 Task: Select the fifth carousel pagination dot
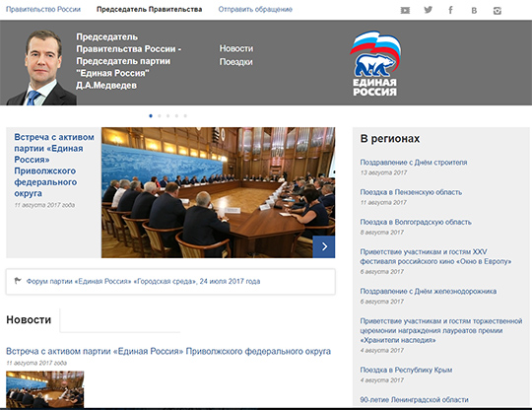pyautogui.click(x=185, y=116)
